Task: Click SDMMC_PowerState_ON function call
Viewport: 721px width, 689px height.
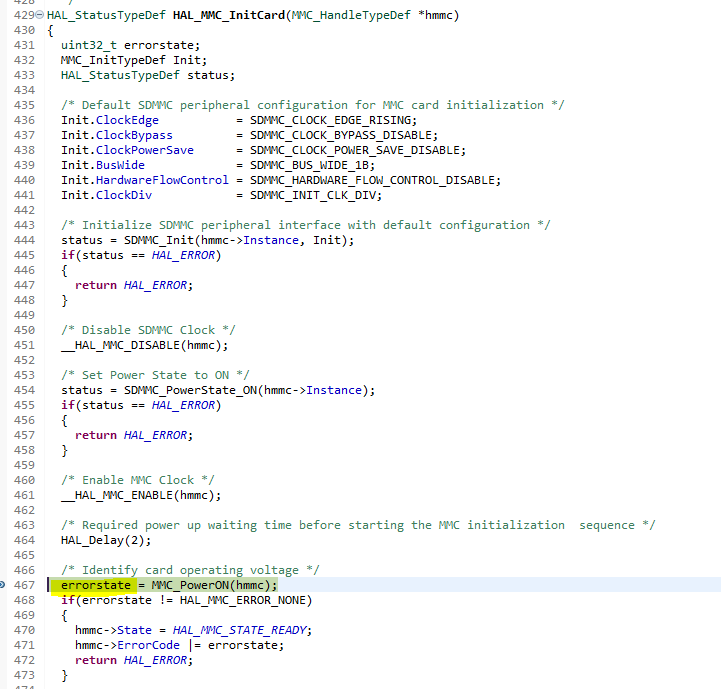Action: click(190, 390)
